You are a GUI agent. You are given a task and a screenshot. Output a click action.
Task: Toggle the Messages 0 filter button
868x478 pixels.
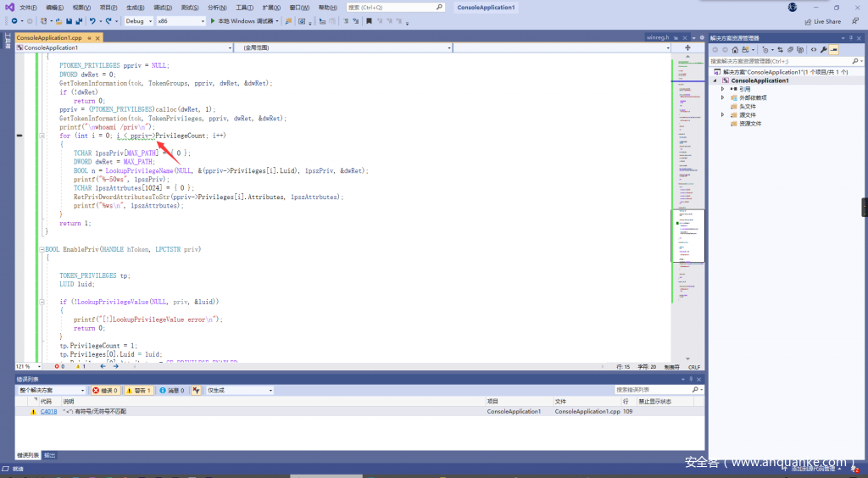pyautogui.click(x=171, y=391)
